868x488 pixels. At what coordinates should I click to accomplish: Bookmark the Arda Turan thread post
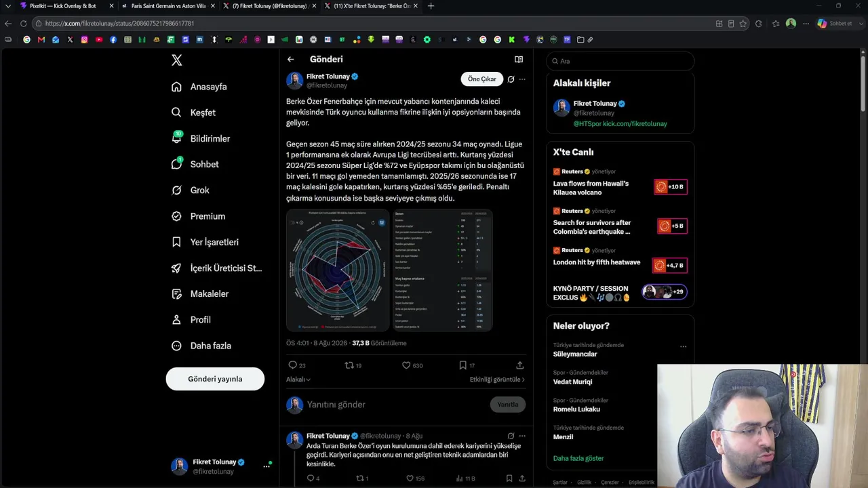509,479
